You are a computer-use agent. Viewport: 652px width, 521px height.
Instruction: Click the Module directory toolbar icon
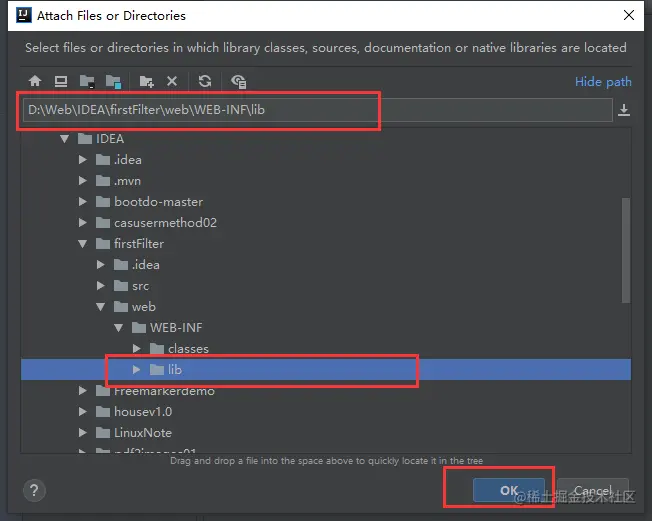[x=113, y=81]
